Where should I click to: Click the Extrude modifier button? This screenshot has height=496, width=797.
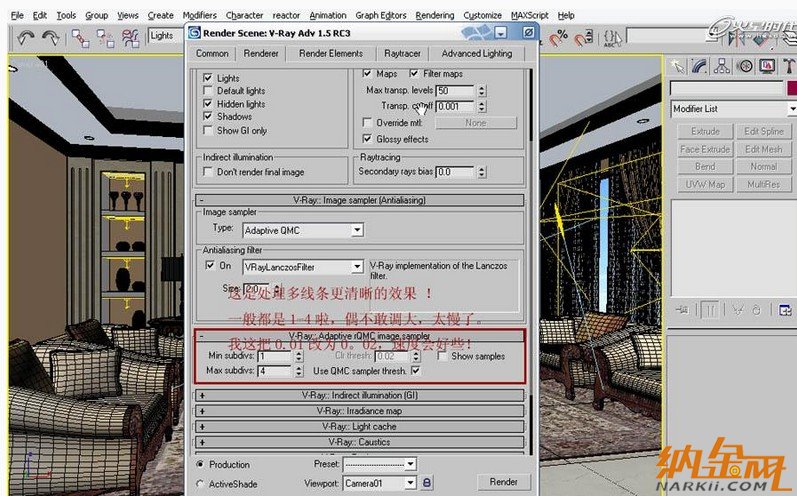coord(705,131)
